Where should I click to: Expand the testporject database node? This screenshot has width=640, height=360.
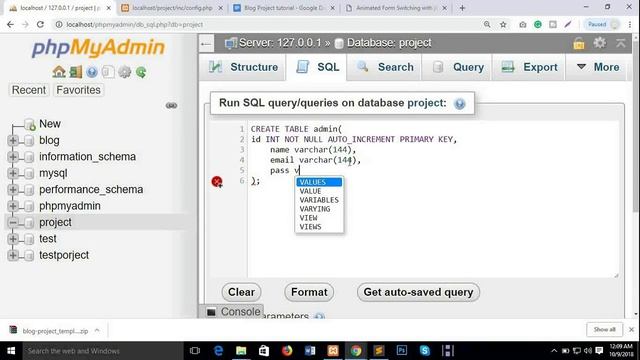pyautogui.click(x=13, y=255)
